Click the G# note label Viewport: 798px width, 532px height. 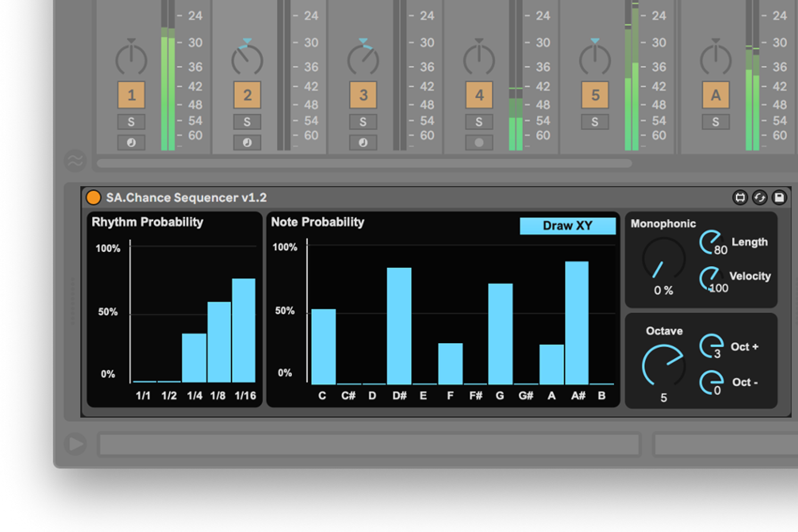pos(526,396)
